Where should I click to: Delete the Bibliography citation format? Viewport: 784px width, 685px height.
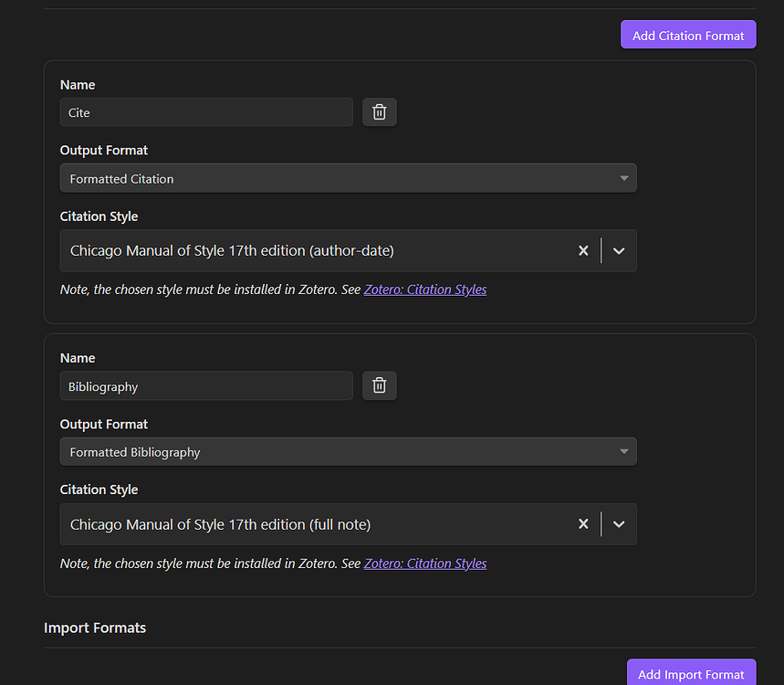tap(380, 386)
